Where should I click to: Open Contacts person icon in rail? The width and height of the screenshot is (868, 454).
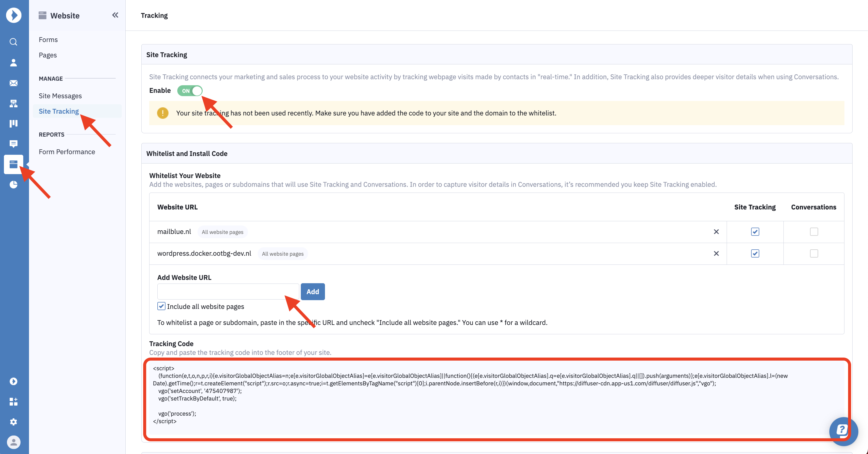tap(14, 62)
